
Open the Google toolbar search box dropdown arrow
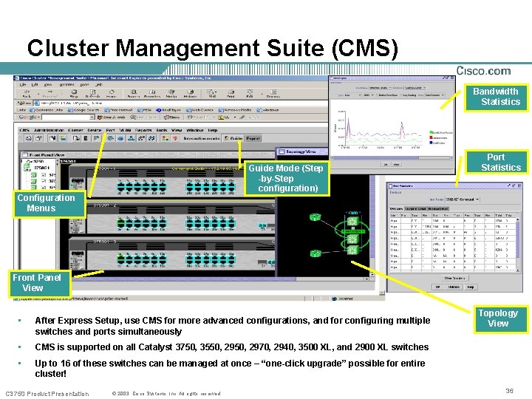(92, 117)
